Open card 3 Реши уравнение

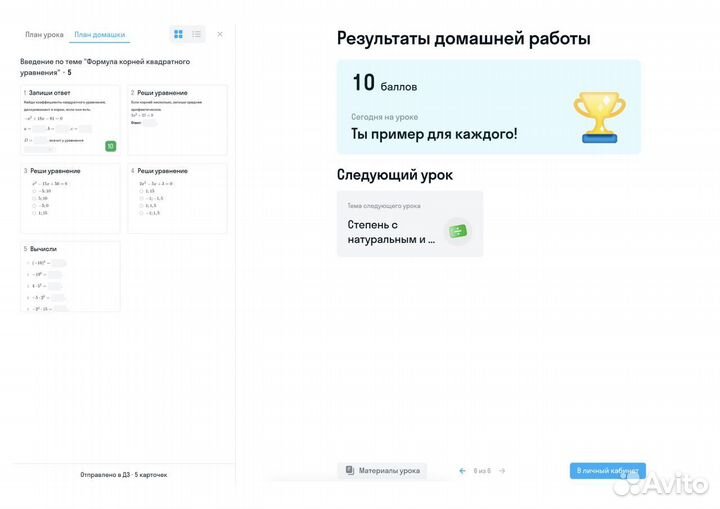point(70,198)
